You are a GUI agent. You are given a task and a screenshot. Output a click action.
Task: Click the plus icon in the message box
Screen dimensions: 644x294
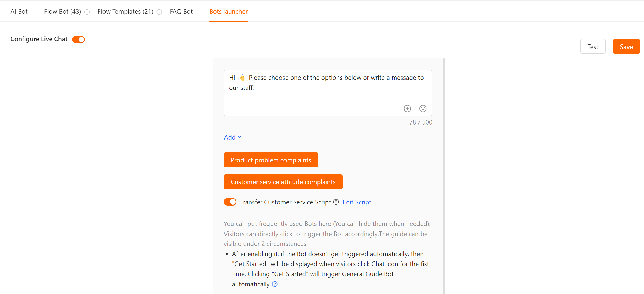coord(407,109)
